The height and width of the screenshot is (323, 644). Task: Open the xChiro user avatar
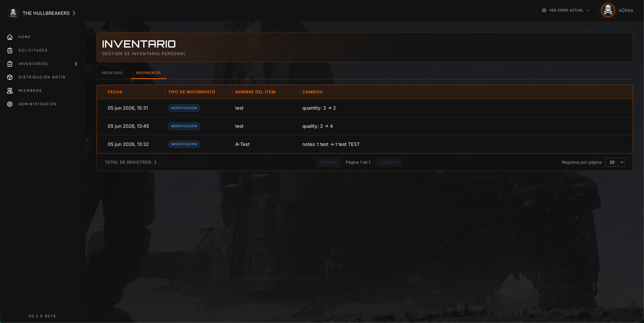608,10
